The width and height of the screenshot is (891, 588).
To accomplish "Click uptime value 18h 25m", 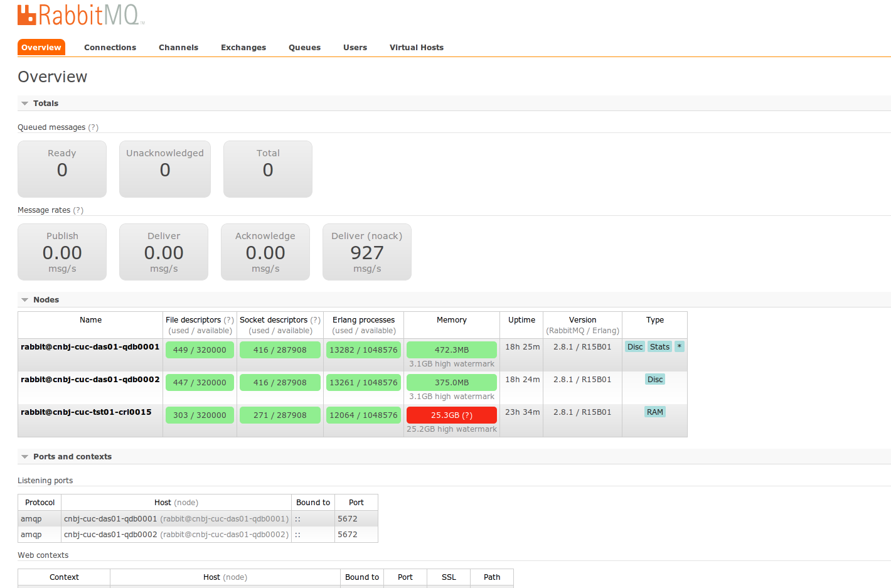I will point(522,346).
